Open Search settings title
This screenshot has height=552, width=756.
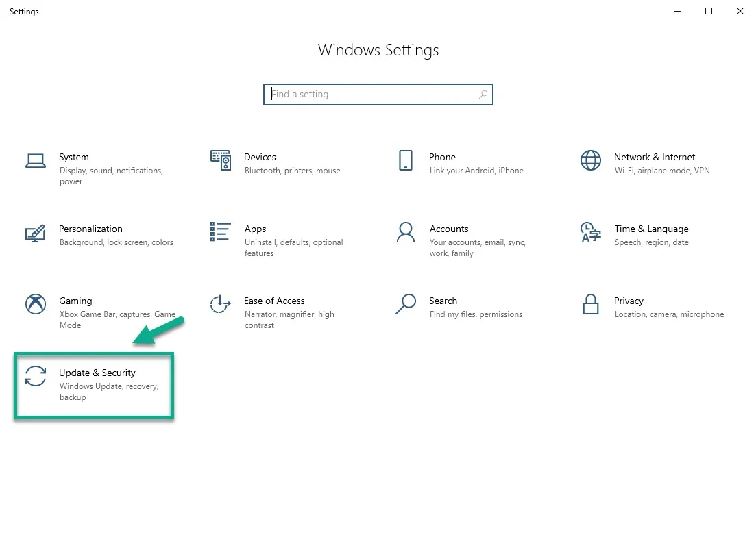pyautogui.click(x=443, y=301)
